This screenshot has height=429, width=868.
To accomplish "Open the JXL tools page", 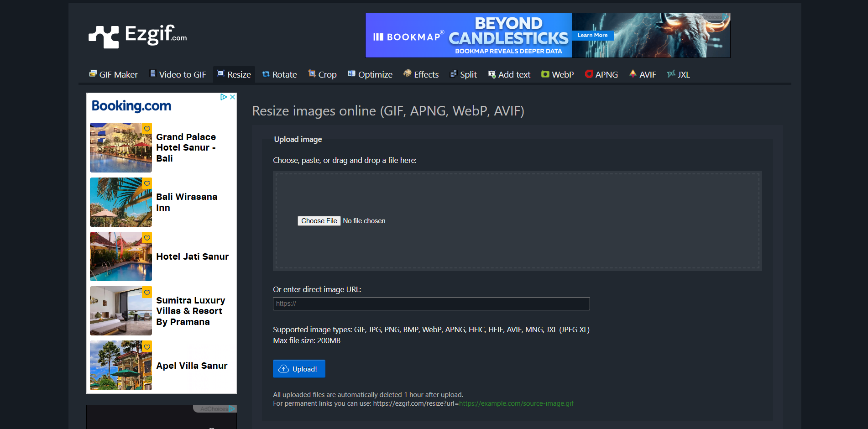I will coord(679,74).
